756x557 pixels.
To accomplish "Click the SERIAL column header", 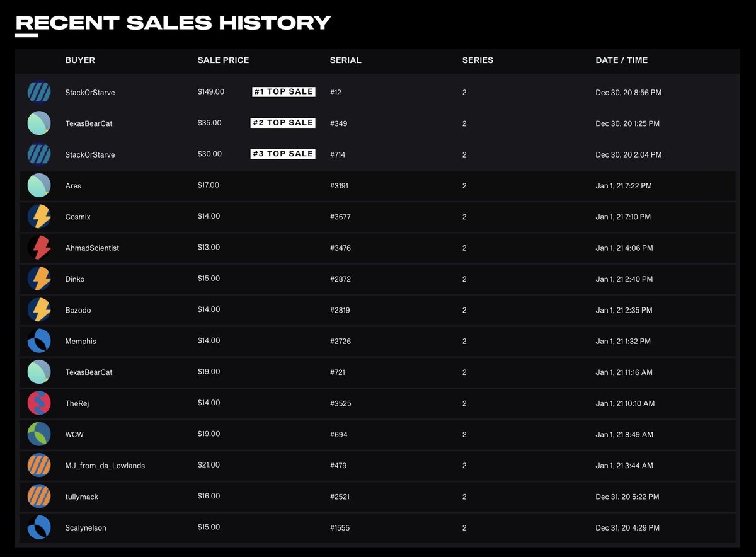I will tap(345, 60).
